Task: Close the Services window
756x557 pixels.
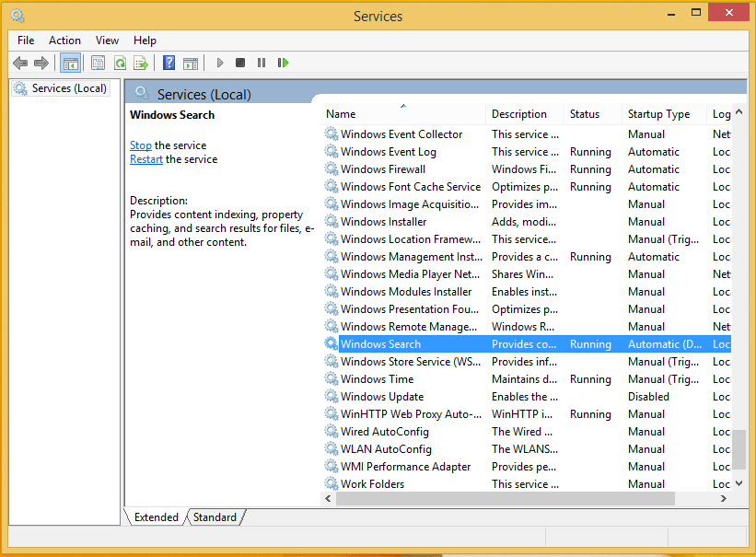Action: coord(729,13)
